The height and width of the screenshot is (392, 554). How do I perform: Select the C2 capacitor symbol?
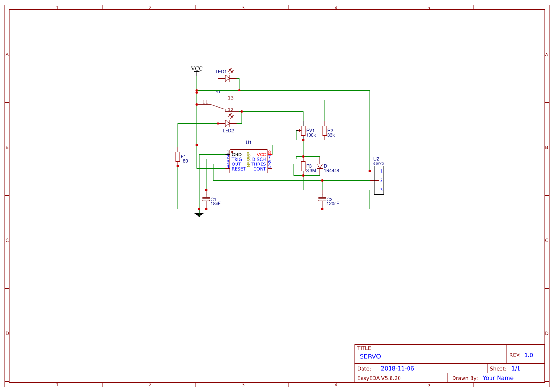click(322, 200)
